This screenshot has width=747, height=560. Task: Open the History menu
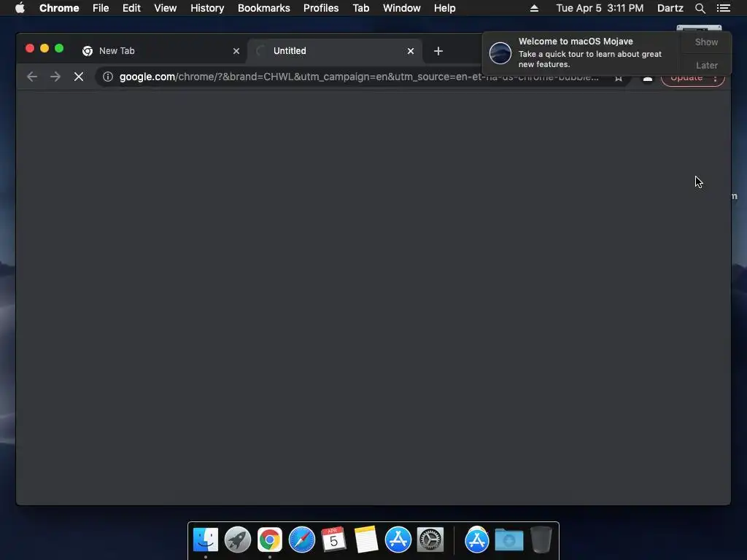point(207,8)
